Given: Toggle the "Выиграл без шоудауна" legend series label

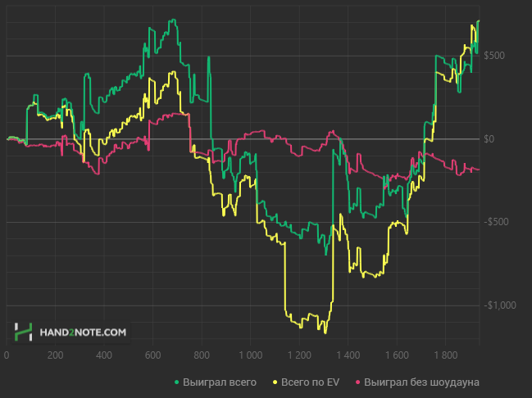Looking at the screenshot, I should click(421, 382).
